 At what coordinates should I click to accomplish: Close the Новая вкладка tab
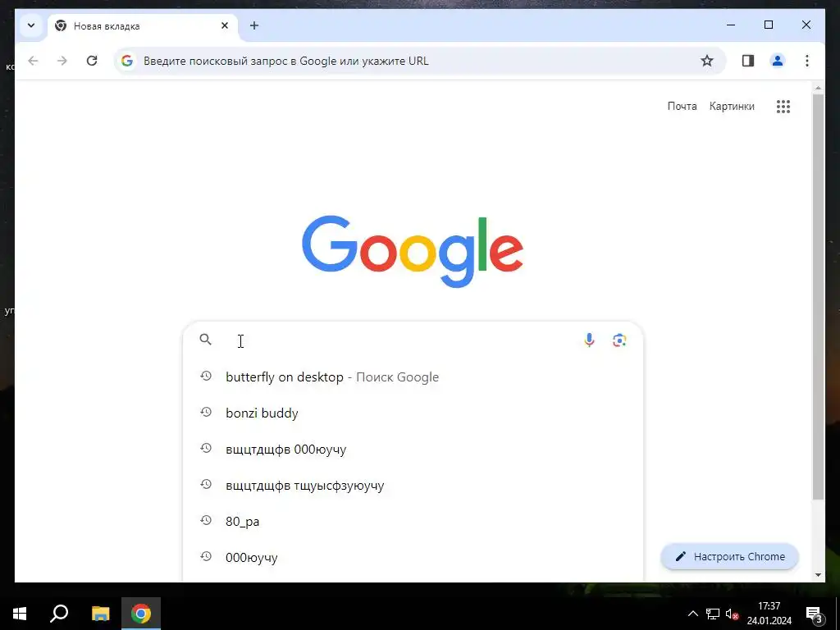tap(225, 25)
